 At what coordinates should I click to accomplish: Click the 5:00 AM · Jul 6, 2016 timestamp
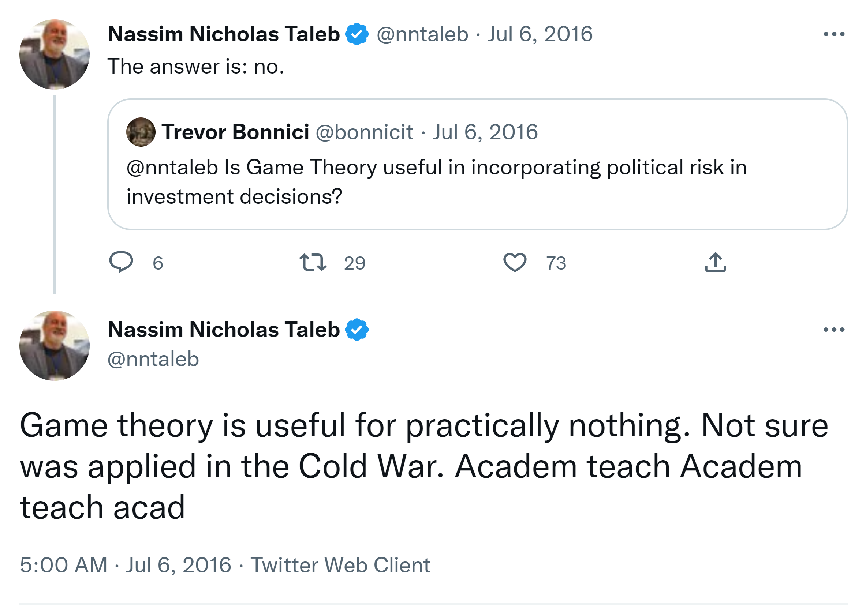coord(125,565)
